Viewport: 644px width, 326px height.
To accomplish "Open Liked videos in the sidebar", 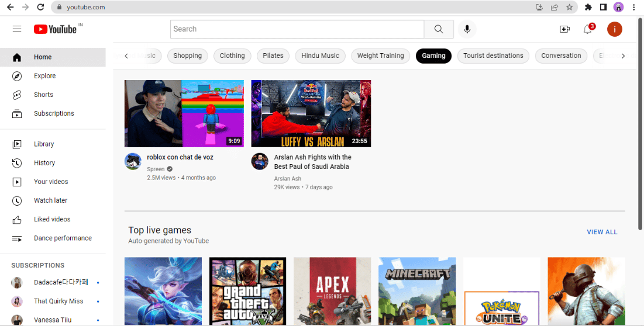I will point(53,220).
